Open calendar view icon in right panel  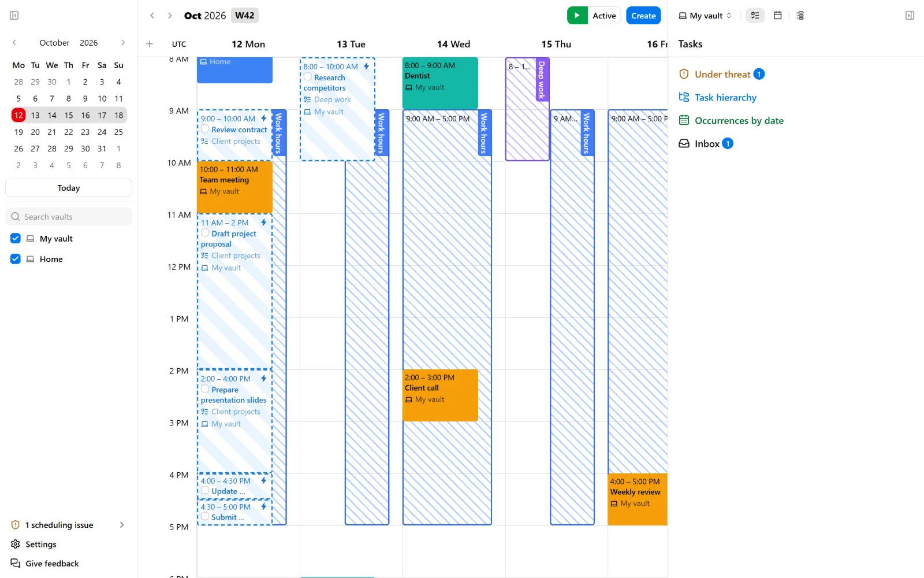[x=778, y=16]
